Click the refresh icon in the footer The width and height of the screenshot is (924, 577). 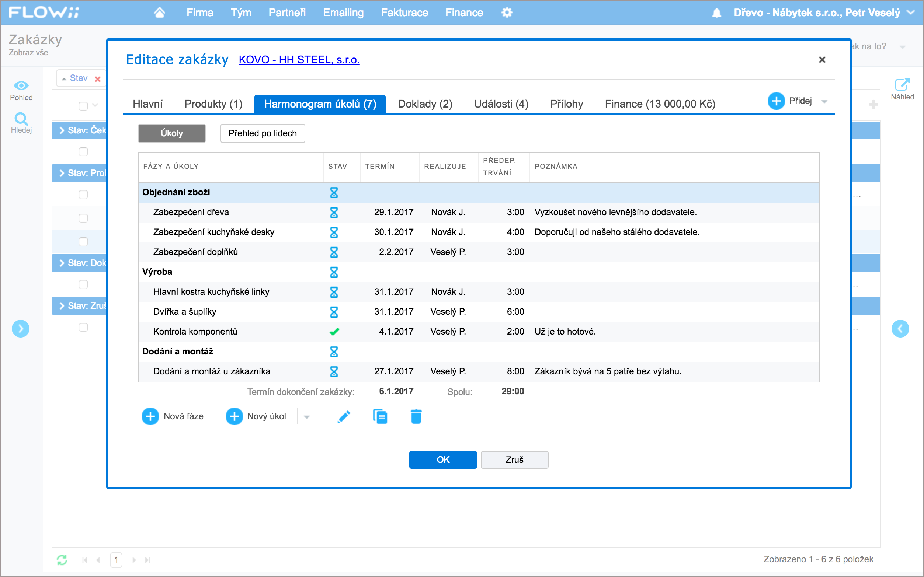(x=62, y=560)
